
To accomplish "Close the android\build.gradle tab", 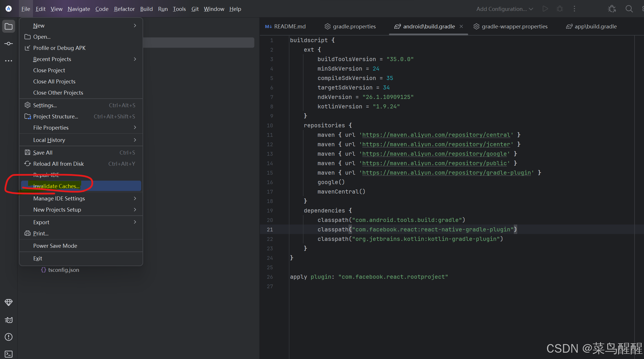I will 461,26.
